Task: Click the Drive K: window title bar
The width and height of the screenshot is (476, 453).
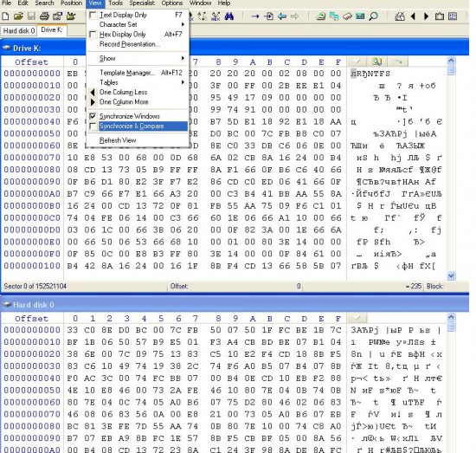Action: 235,48
